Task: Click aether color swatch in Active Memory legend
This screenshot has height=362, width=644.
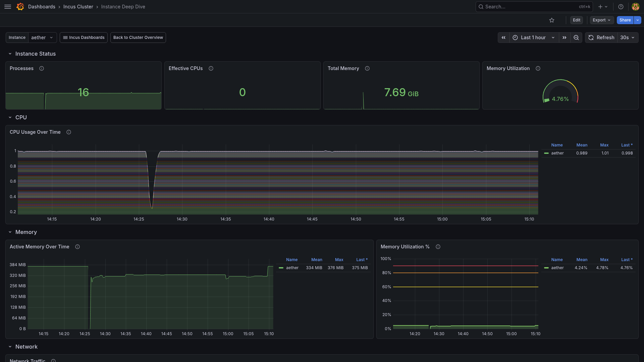Action: [281, 268]
